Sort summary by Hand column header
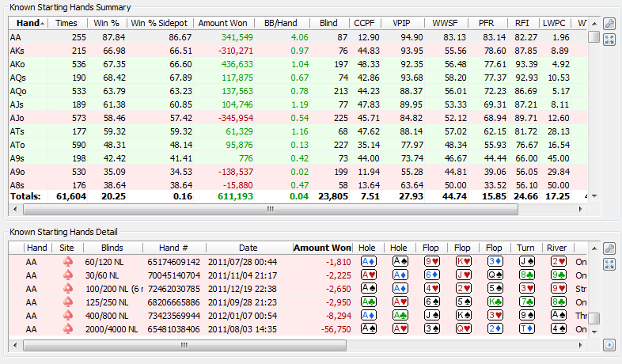Viewport: 622px width, 364px height. (28, 24)
